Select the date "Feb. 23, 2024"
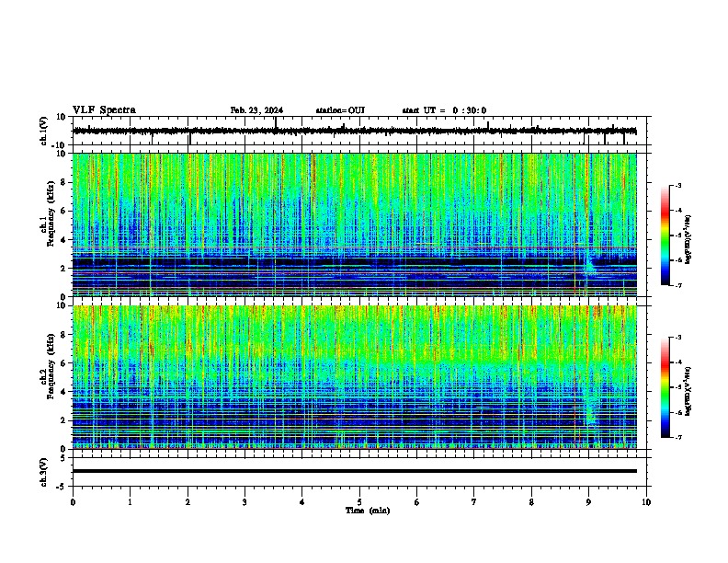 point(256,110)
